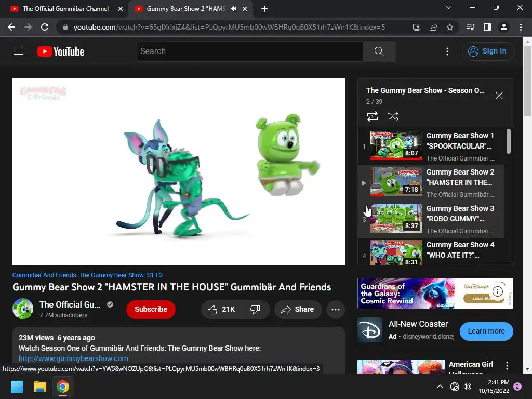Toggle shuffle playlist icon
The width and height of the screenshot is (532, 399).
tap(393, 116)
